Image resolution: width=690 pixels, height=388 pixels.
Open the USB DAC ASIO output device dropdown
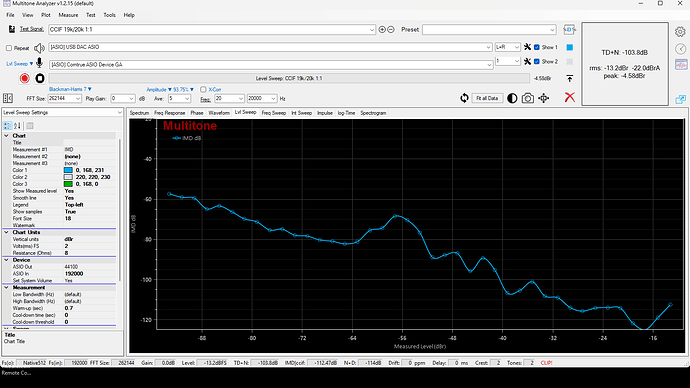(488, 47)
